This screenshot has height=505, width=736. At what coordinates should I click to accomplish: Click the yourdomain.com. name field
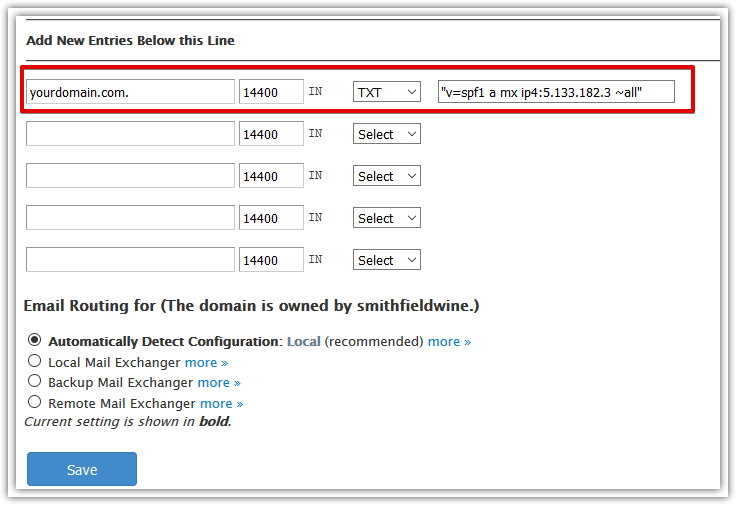[x=130, y=92]
